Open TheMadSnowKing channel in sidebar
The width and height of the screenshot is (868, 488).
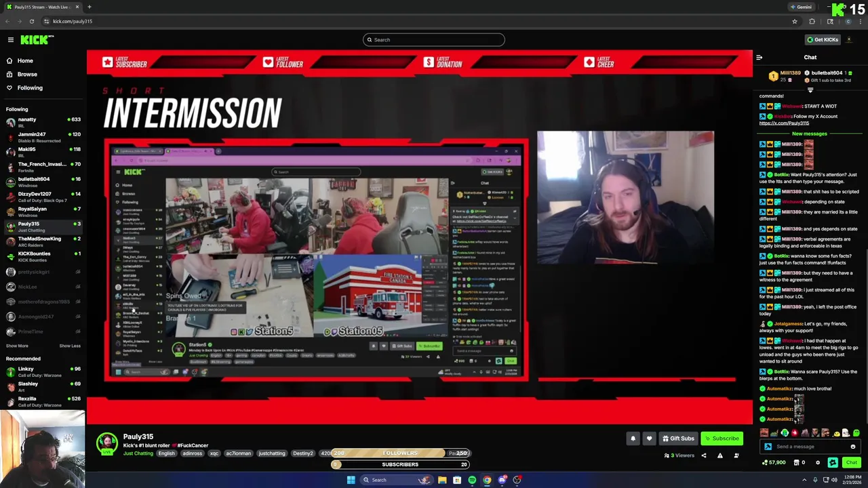pyautogui.click(x=42, y=241)
